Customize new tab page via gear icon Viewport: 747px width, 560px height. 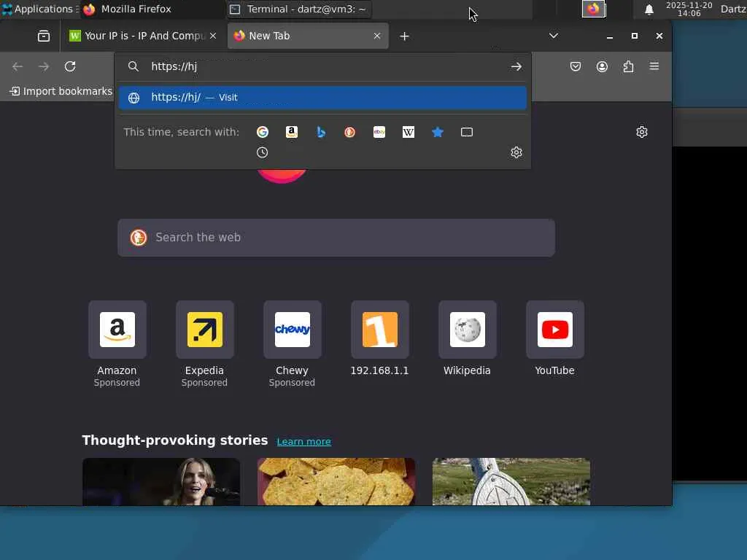tap(642, 132)
